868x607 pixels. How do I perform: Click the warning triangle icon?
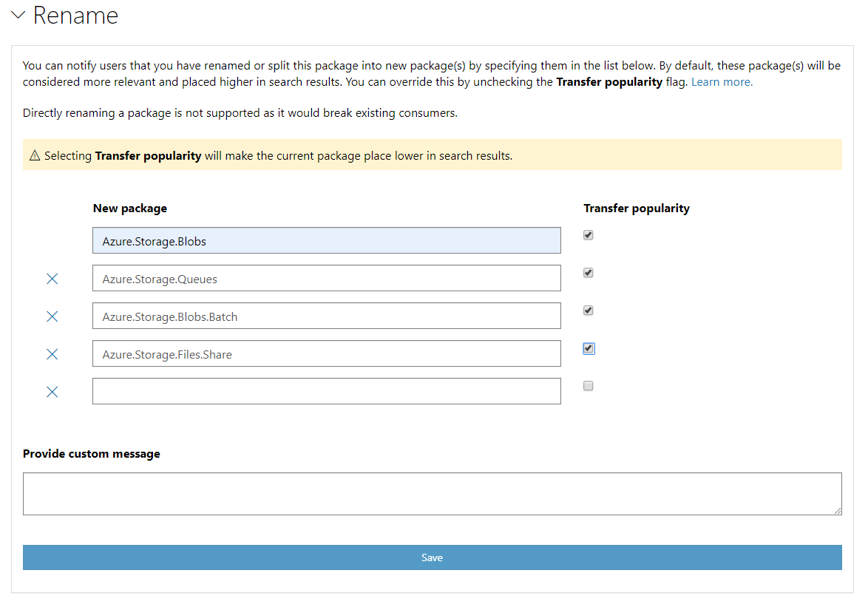tap(35, 155)
